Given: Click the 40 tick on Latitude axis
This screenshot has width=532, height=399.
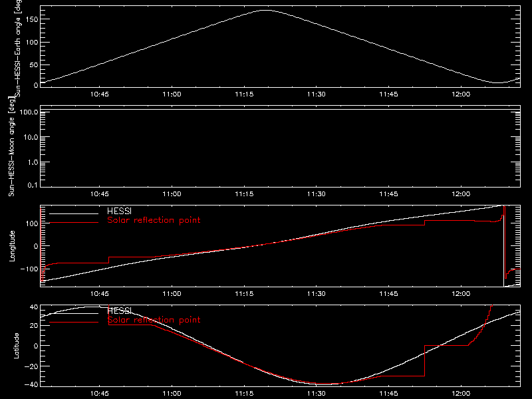Looking at the screenshot, I should (x=34, y=307).
